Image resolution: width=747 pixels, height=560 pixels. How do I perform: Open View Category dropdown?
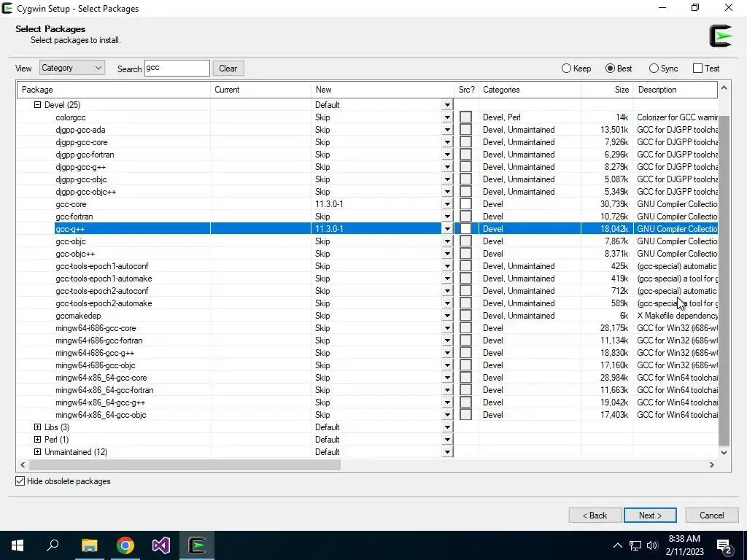72,68
